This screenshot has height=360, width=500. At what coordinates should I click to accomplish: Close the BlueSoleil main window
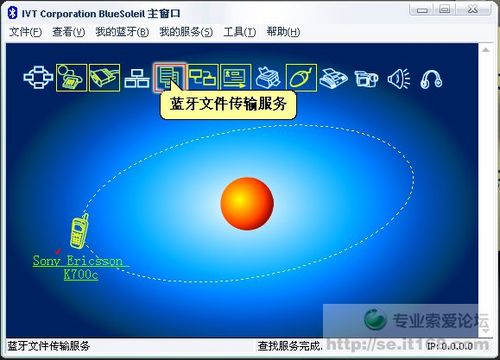[473, 9]
